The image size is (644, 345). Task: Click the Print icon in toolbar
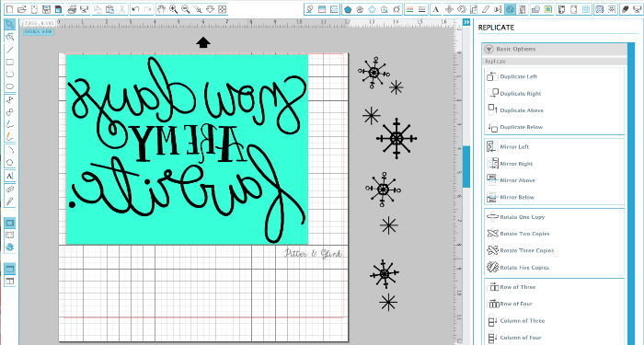(72, 8)
